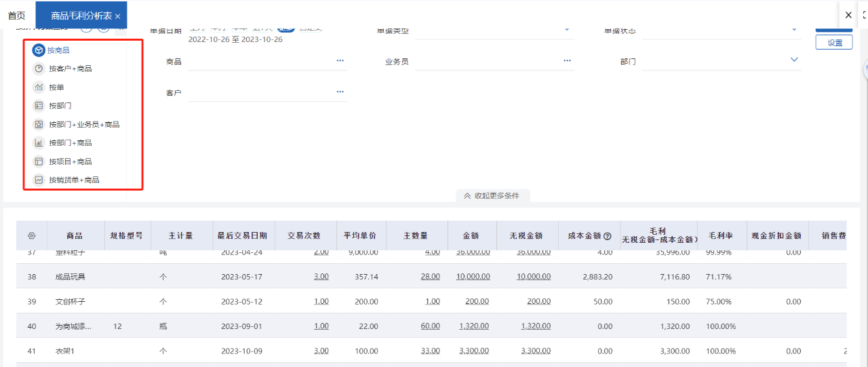Viewport: 868px width, 367px height.
Task: Click 规格型号 column header
Action: (x=127, y=236)
